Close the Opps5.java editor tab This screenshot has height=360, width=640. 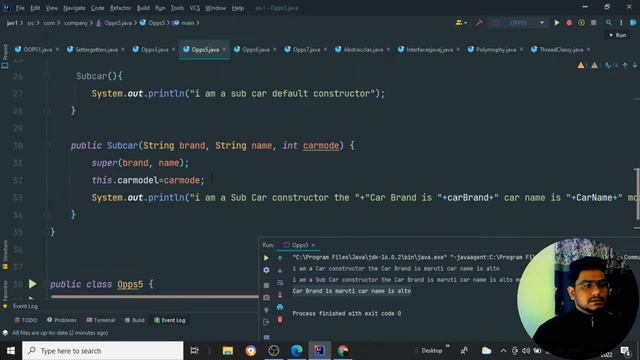(x=224, y=50)
